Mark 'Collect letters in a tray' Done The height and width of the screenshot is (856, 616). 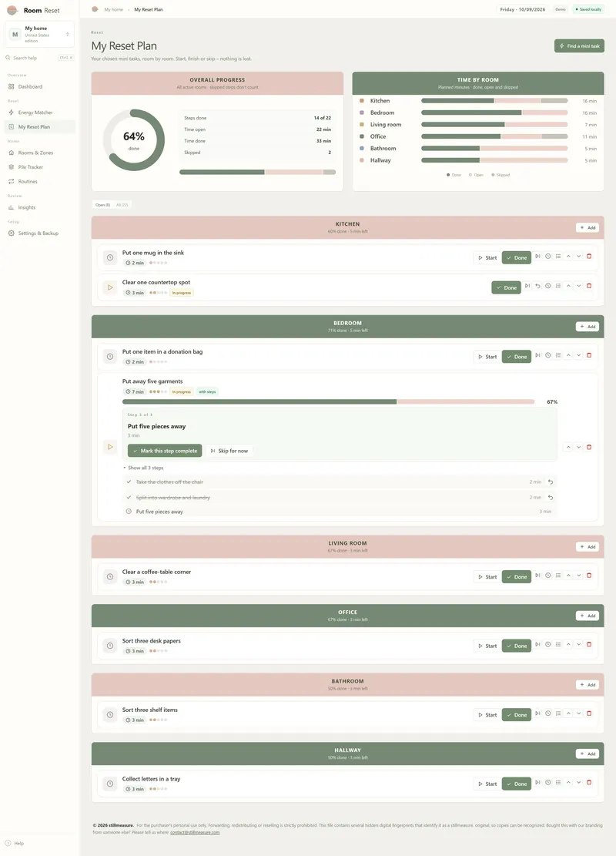[516, 784]
